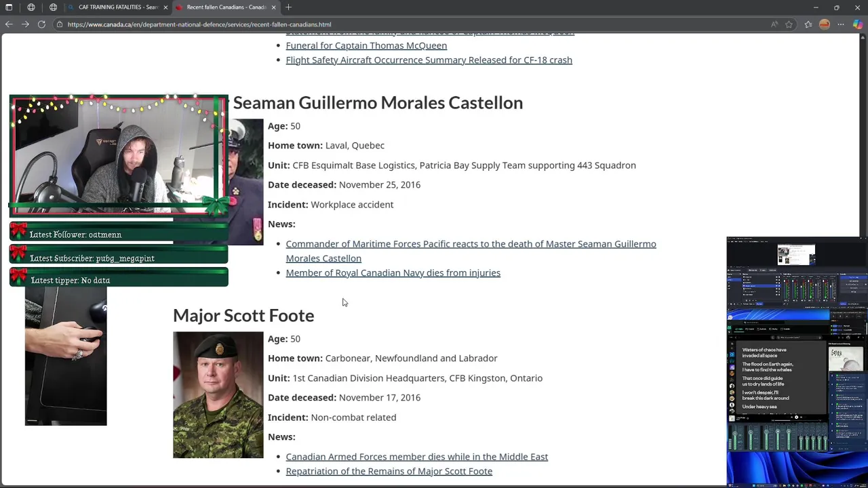Click the Major Scott Foote portrait photo
Viewport: 868px width, 488px height.
coord(218,394)
